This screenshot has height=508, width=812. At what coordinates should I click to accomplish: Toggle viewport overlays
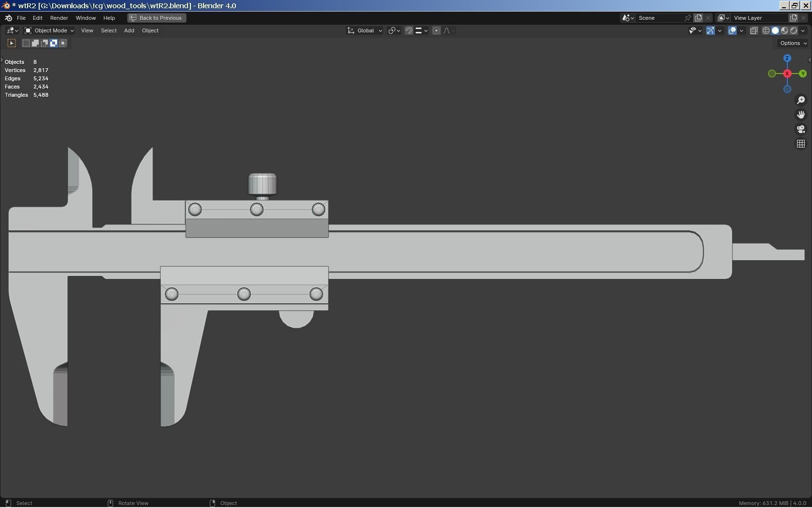(x=732, y=30)
